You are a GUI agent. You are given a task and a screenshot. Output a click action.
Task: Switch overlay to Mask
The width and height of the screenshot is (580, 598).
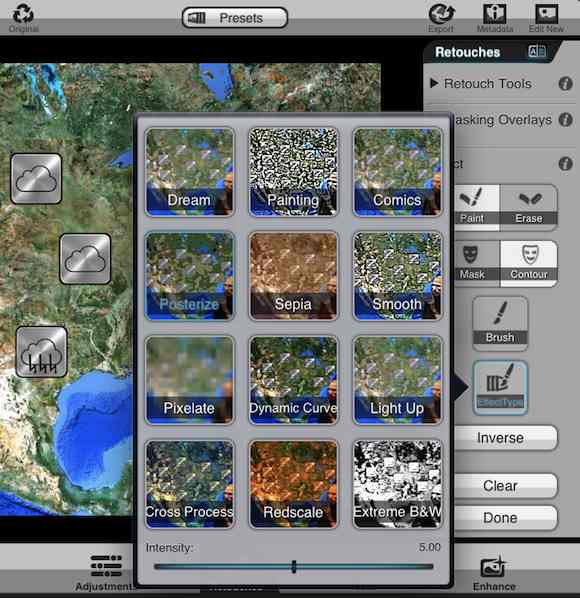pos(476,264)
